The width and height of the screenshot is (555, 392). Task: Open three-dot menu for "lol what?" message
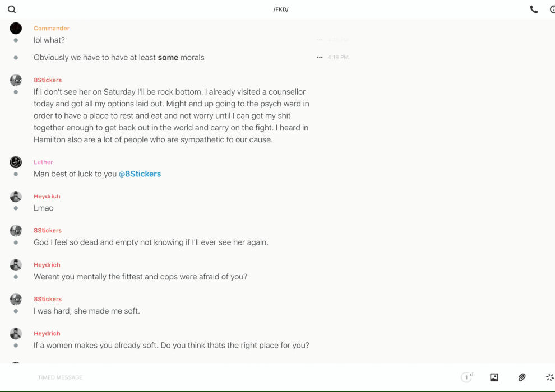click(x=320, y=40)
